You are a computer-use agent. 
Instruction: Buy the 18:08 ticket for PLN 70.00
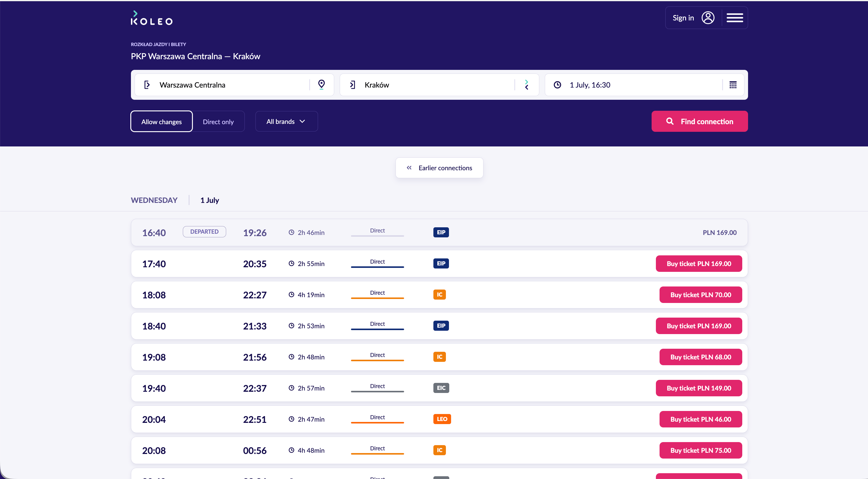(700, 295)
